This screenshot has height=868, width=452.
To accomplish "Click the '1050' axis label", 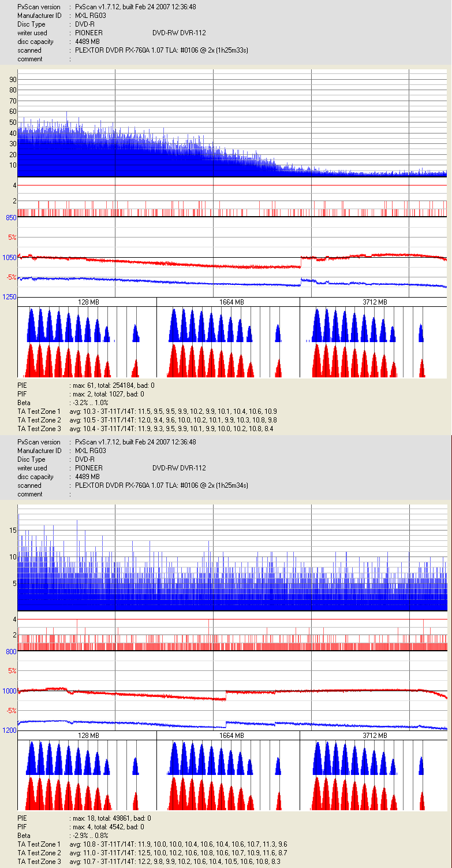I will pyautogui.click(x=9, y=257).
